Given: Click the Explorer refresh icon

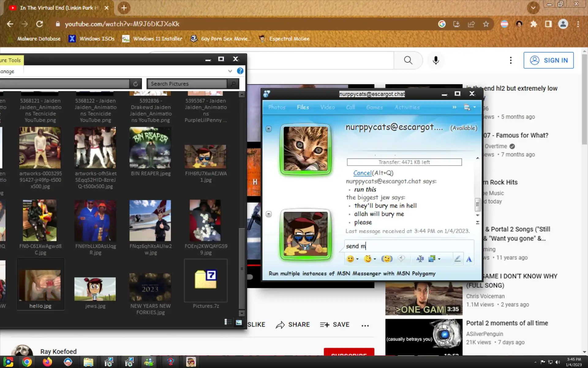Looking at the screenshot, I should click(x=135, y=84).
